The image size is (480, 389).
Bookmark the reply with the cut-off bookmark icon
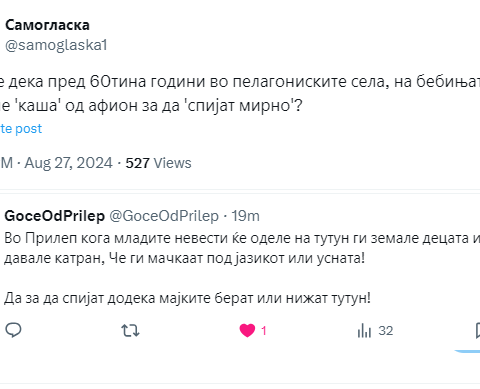click(477, 331)
